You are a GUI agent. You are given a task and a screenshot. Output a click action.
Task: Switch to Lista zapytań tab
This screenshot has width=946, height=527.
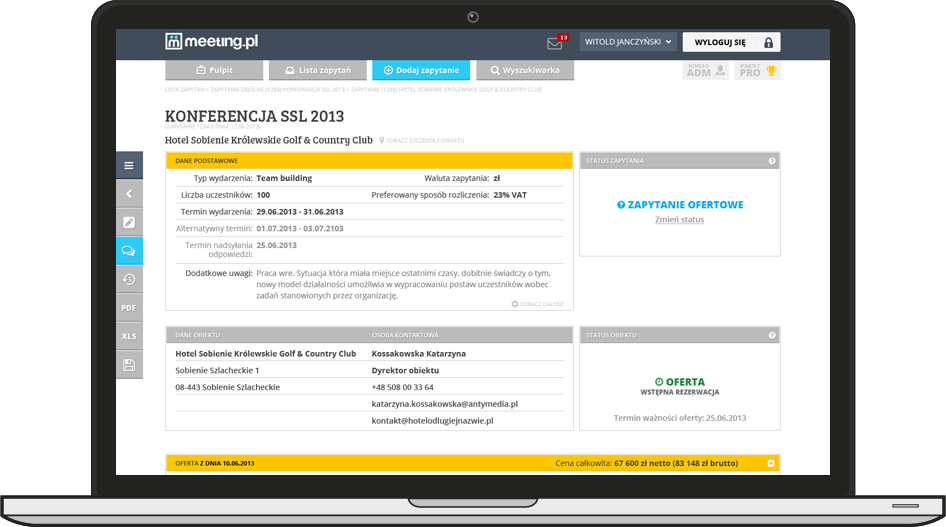click(x=318, y=70)
